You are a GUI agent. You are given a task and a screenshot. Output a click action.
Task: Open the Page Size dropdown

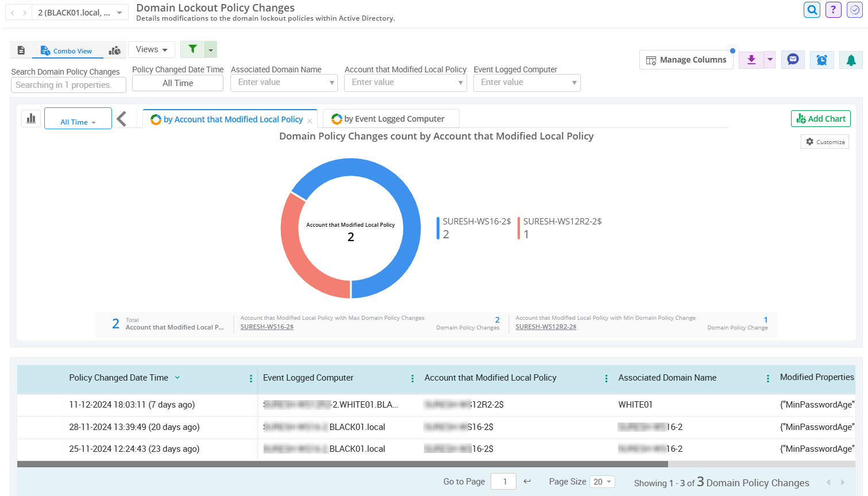point(602,482)
